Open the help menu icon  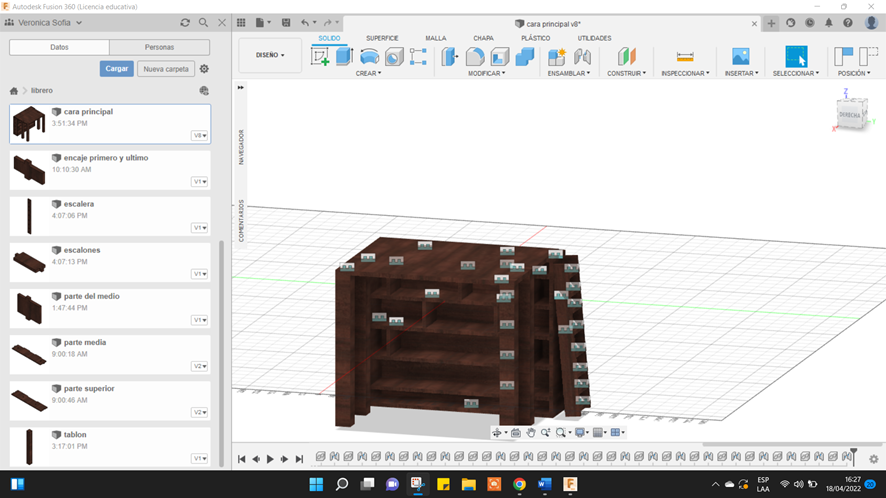coord(848,23)
